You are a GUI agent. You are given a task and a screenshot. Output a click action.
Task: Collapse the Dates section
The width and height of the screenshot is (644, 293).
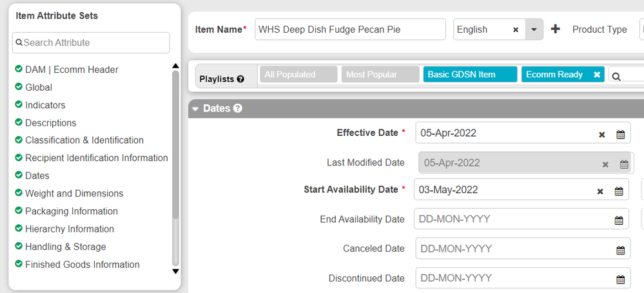195,109
